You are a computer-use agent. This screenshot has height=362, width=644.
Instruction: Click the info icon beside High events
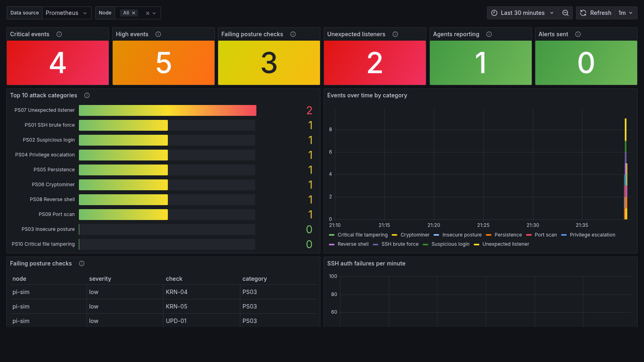click(158, 34)
